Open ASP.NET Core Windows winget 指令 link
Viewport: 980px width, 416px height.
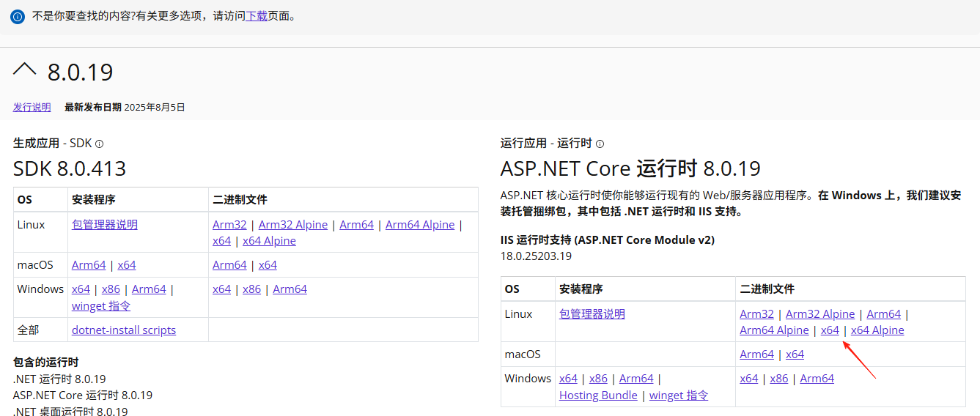(x=679, y=395)
